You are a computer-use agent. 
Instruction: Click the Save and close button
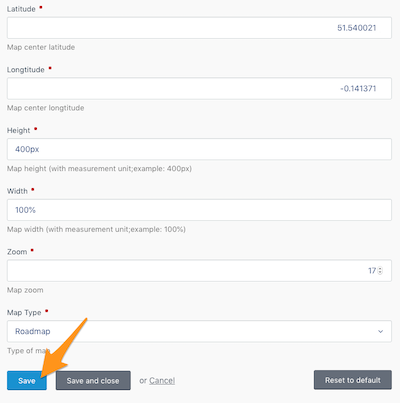coord(93,380)
